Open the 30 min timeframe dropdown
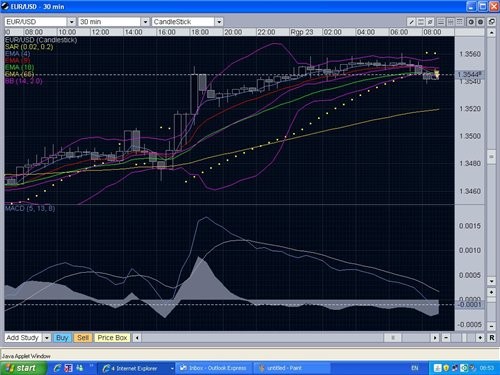This screenshot has width=500, height=375. pos(145,22)
